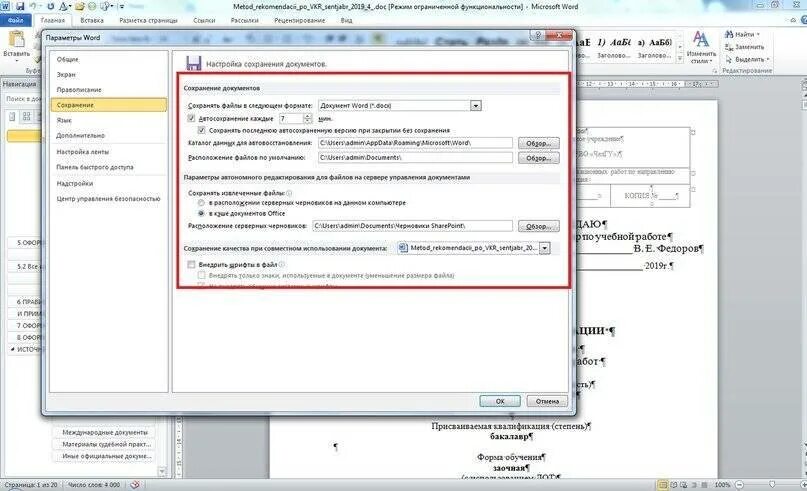Open the page thumbnails view in navigation pane
Image resolution: width=807 pixels, height=491 pixels.
click(26, 117)
